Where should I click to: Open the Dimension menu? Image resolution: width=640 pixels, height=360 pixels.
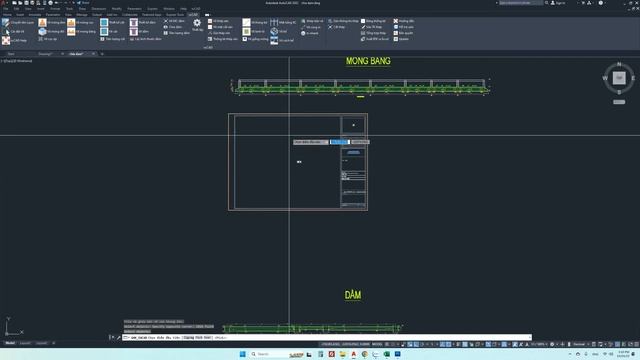click(x=99, y=9)
